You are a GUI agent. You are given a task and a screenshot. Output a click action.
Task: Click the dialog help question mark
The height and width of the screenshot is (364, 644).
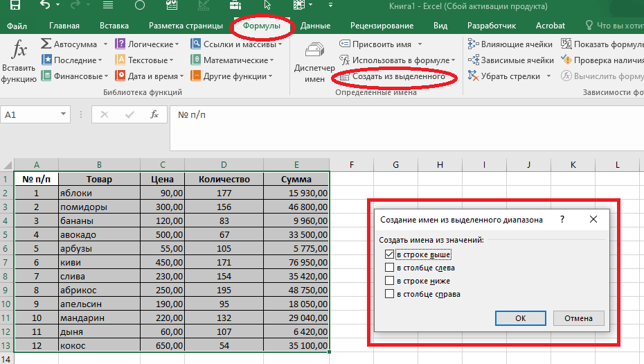[x=562, y=219]
